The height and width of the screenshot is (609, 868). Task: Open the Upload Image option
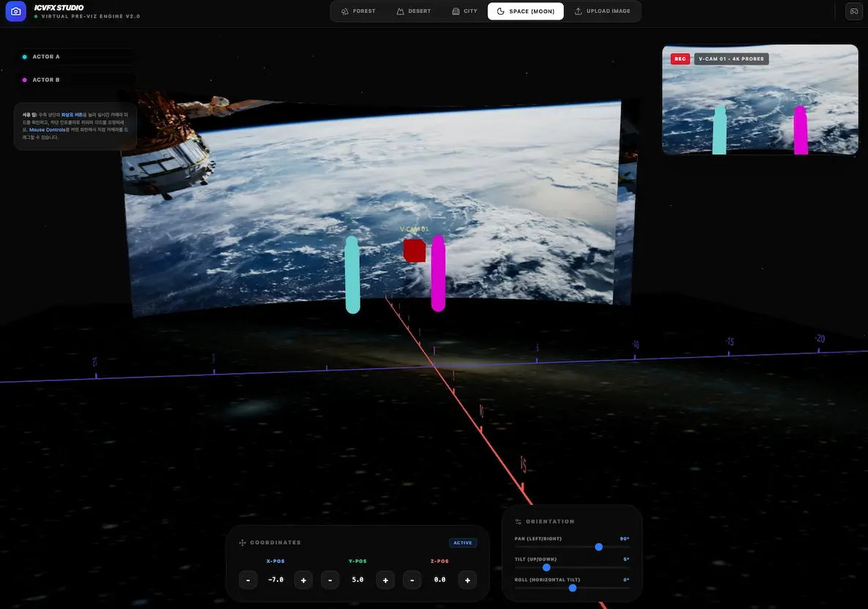(x=604, y=11)
